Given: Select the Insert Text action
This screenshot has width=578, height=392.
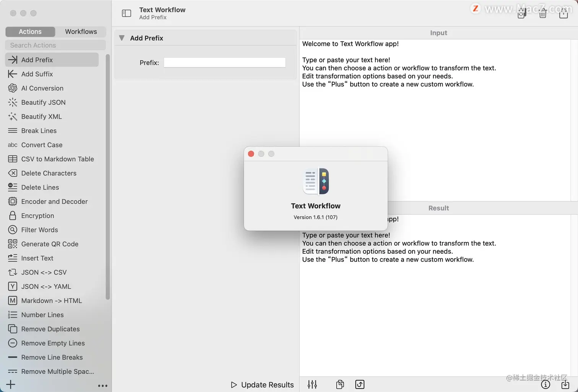Looking at the screenshot, I should (x=52, y=258).
